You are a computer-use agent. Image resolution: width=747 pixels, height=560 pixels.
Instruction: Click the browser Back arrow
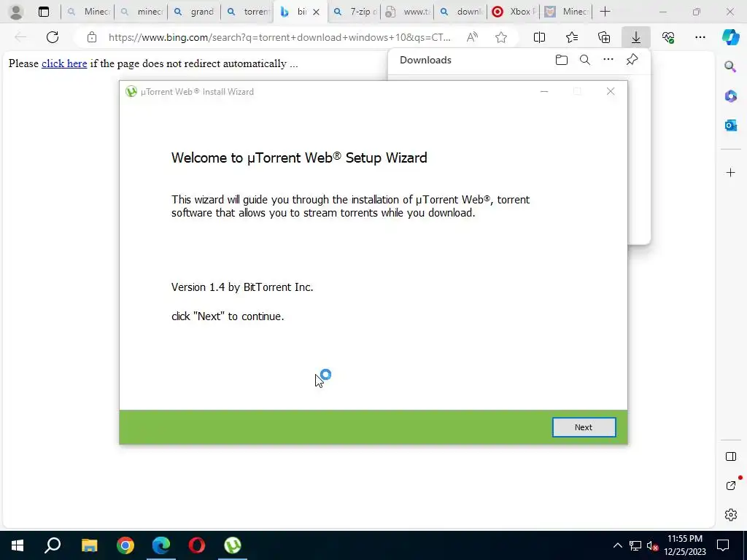coord(20,37)
